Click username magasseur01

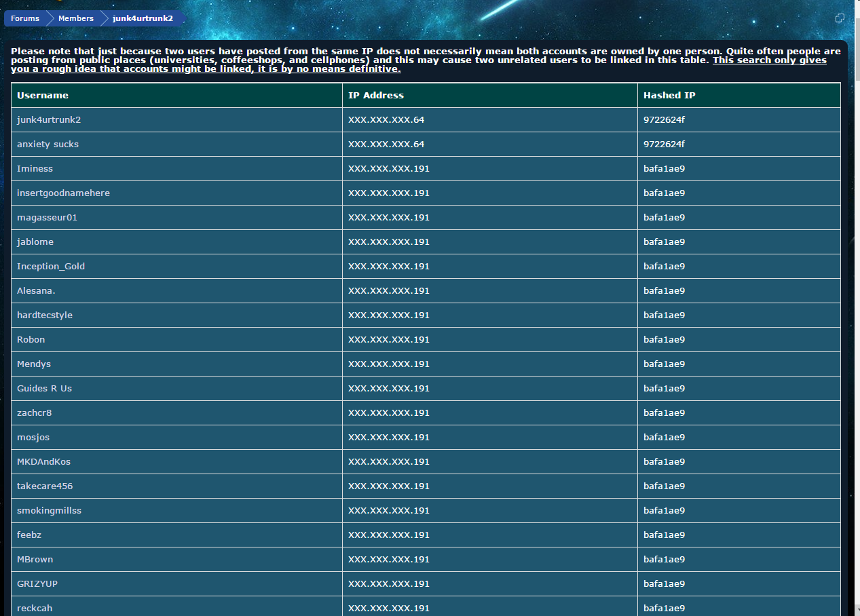[x=48, y=218]
